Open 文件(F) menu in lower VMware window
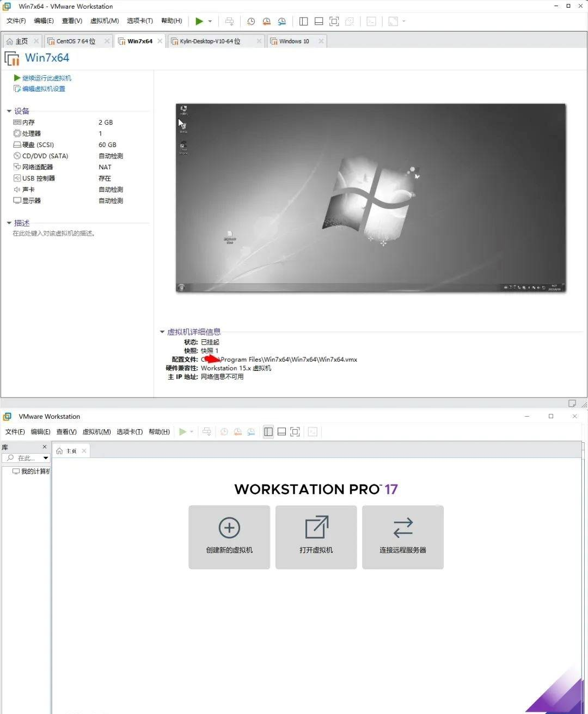The height and width of the screenshot is (714, 588). click(x=15, y=432)
